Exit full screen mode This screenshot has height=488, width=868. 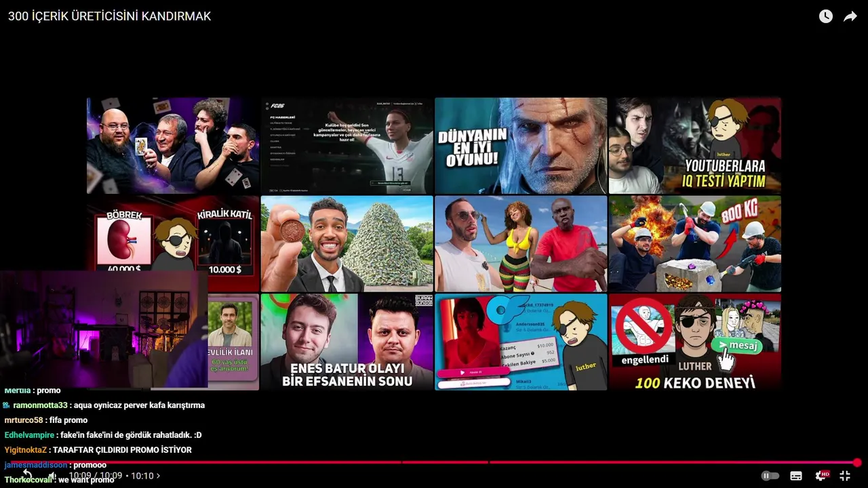pos(845,476)
